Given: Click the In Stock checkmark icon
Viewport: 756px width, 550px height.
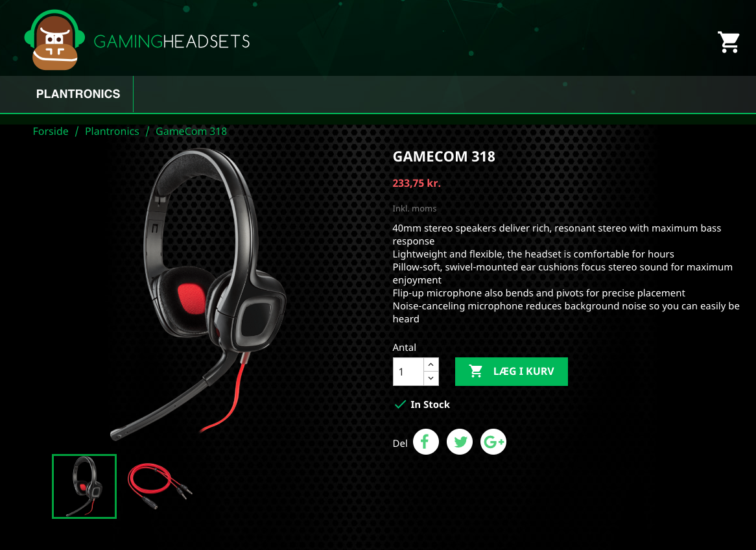Looking at the screenshot, I should pyautogui.click(x=399, y=404).
